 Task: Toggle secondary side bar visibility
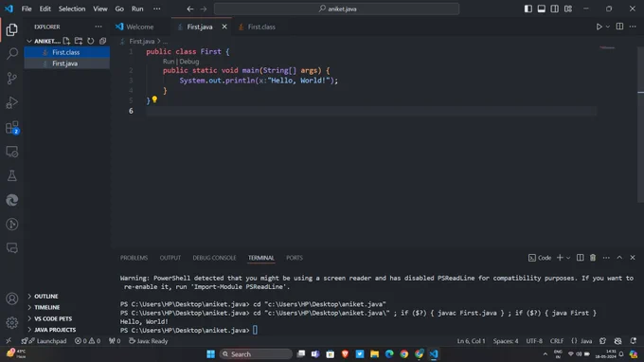(554, 9)
